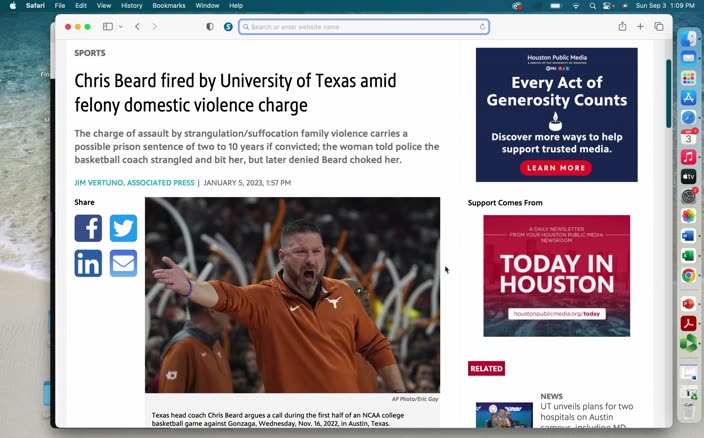This screenshot has height=438, width=704.
Task: Show the tab overview
Action: pyautogui.click(x=659, y=27)
